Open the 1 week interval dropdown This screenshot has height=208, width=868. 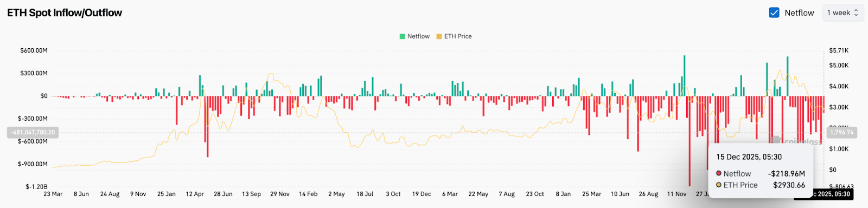[x=843, y=12]
